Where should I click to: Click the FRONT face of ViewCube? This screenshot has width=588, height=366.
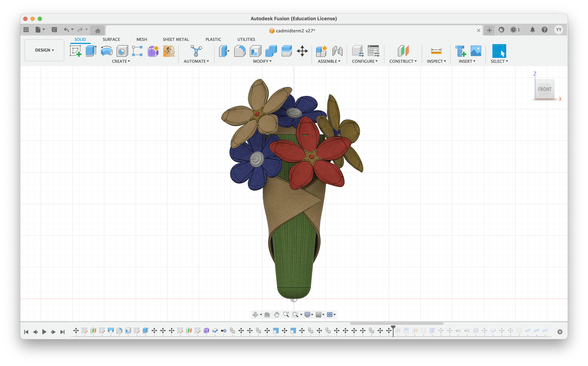point(544,89)
